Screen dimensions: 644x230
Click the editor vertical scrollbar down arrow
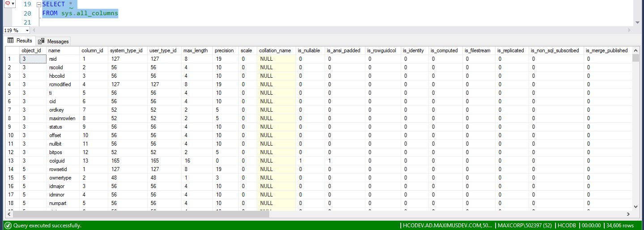pyautogui.click(x=637, y=22)
